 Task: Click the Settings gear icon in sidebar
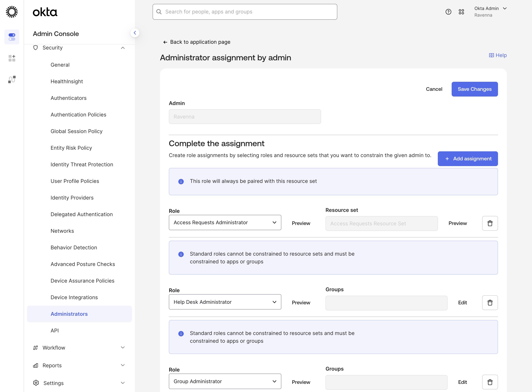pyautogui.click(x=36, y=383)
